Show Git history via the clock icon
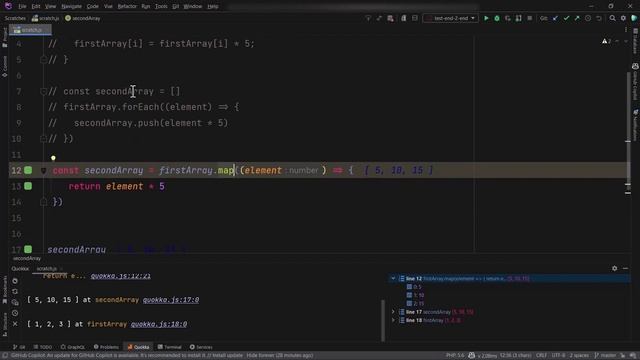This screenshot has width=640, height=360. 588,18
